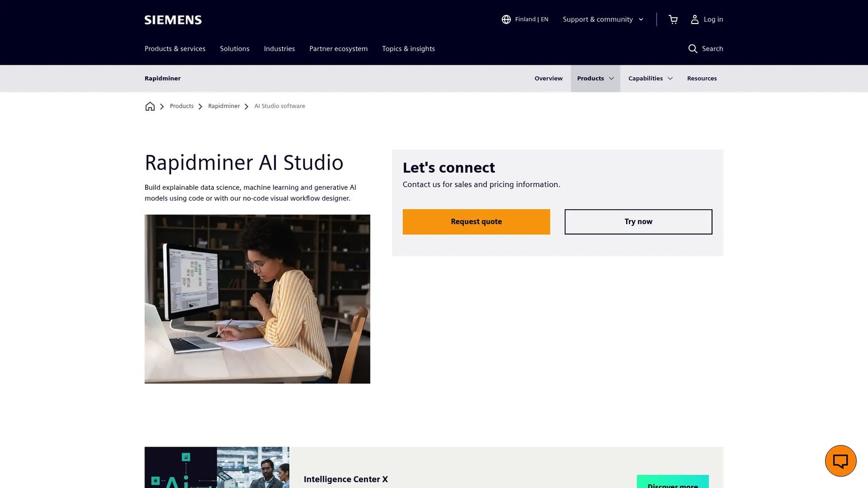Click the Request quote button

(476, 222)
